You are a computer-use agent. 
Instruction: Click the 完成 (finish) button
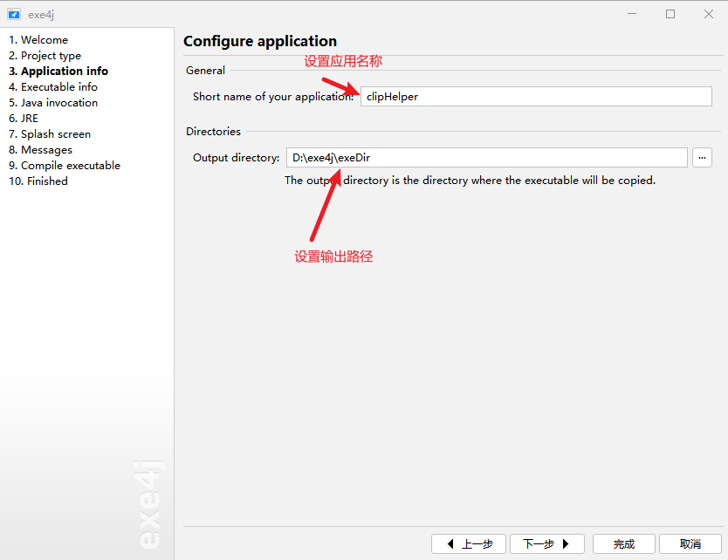pos(623,543)
